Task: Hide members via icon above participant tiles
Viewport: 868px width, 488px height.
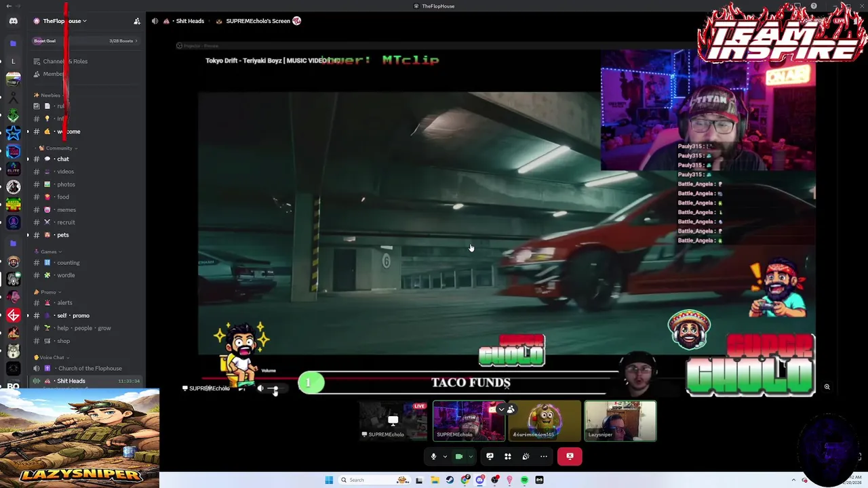Action: click(x=507, y=409)
